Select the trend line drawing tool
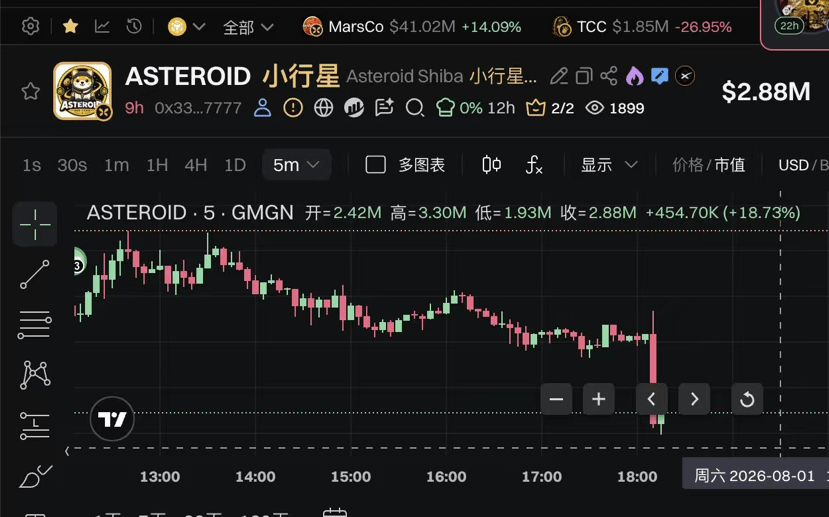The height and width of the screenshot is (517, 829). (35, 274)
